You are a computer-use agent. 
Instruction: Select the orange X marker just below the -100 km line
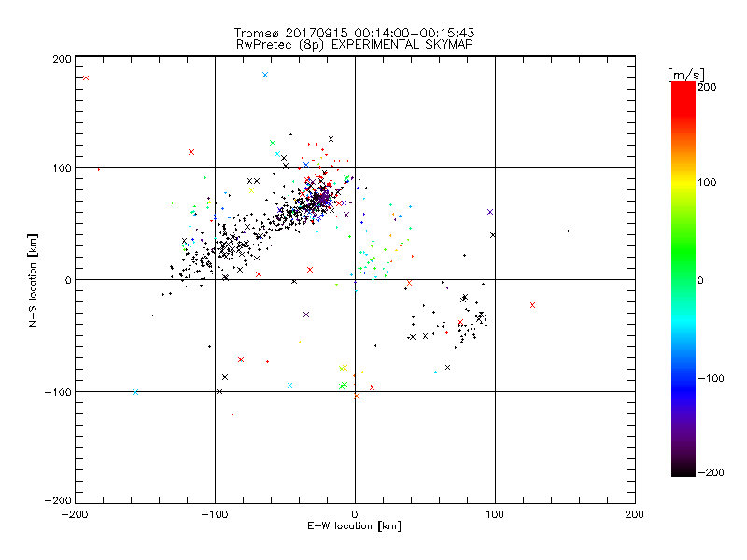point(357,396)
